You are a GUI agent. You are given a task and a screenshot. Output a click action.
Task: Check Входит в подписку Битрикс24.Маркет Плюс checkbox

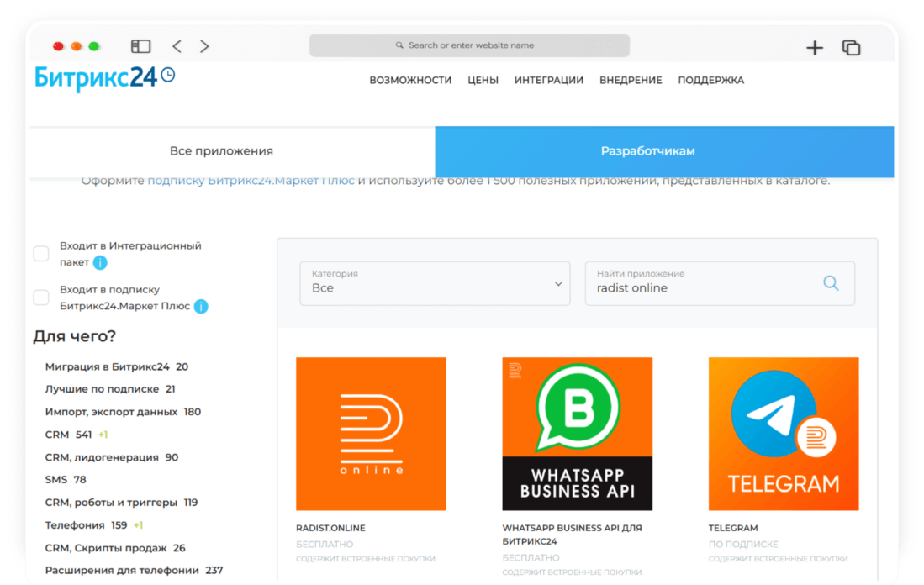pyautogui.click(x=41, y=298)
